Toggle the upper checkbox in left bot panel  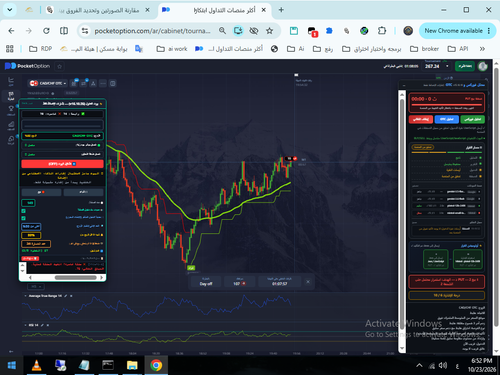tap(23, 211)
